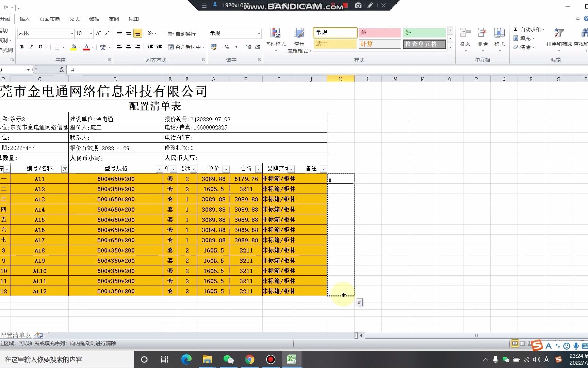Switch to the 审阅 ribbon tab

click(114, 19)
